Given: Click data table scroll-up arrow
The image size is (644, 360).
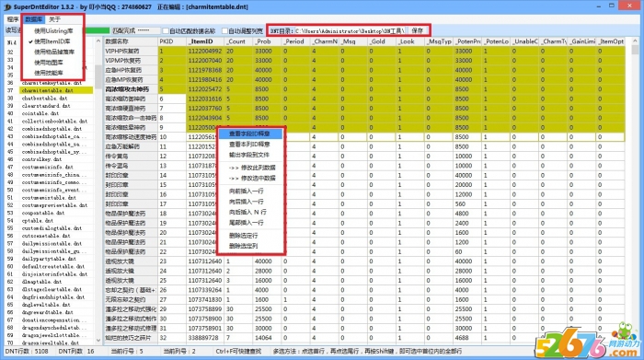Looking at the screenshot, I should (x=635, y=41).
